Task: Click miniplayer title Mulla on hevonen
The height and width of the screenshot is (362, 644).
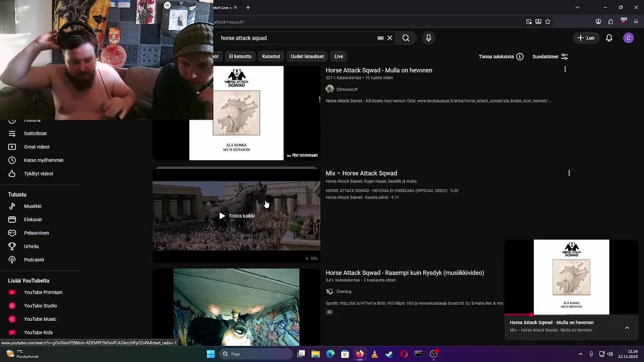Action: [x=551, y=322]
